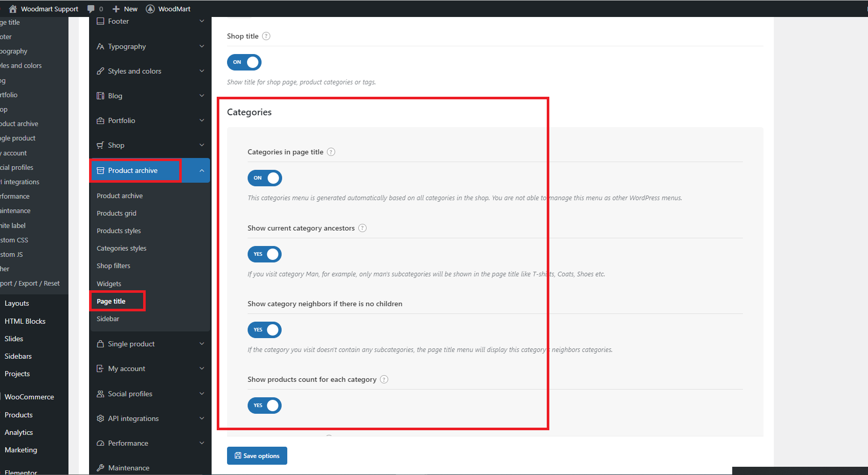Expand the Social profiles chevron

202,394
